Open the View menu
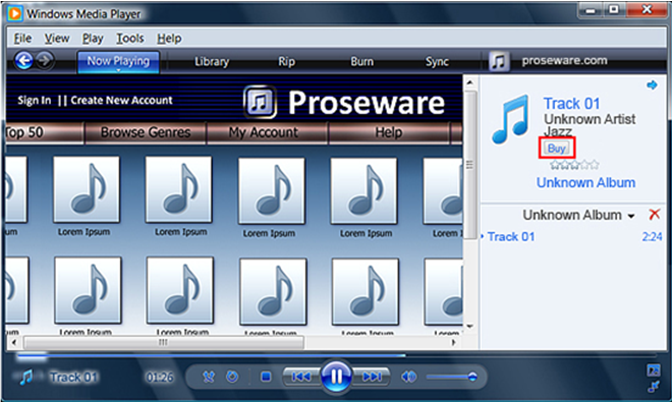Viewport: 672px width, 402px height. click(57, 39)
